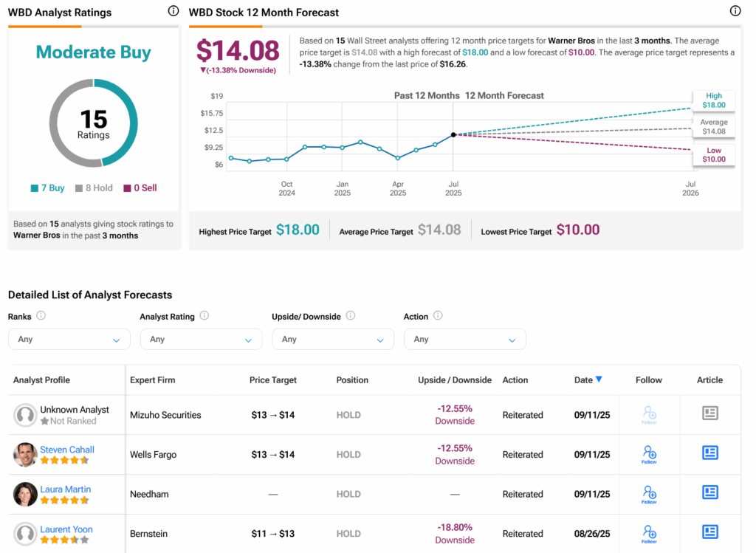
Task: Click the Low $10.00 forecast label
Action: 714,155
